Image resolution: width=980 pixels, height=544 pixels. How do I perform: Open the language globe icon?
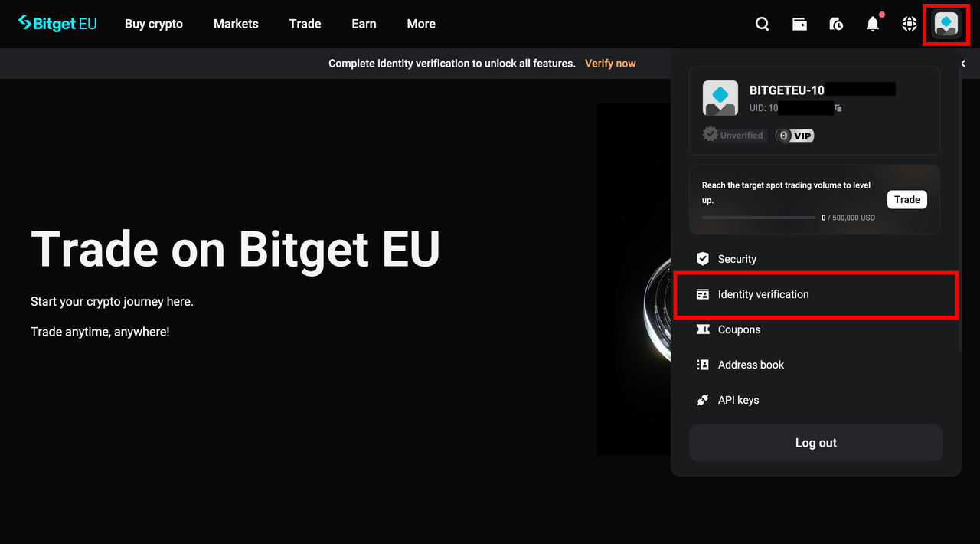pyautogui.click(x=910, y=24)
